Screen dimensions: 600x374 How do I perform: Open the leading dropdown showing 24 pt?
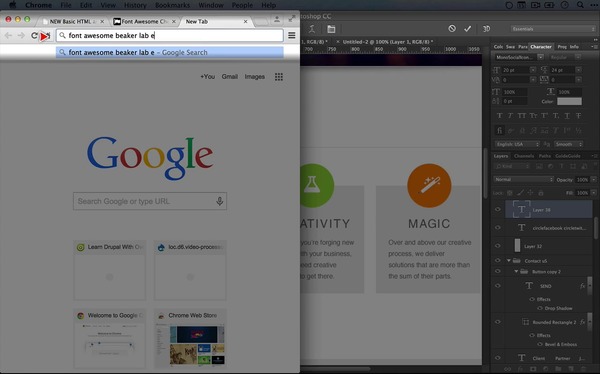click(x=579, y=70)
